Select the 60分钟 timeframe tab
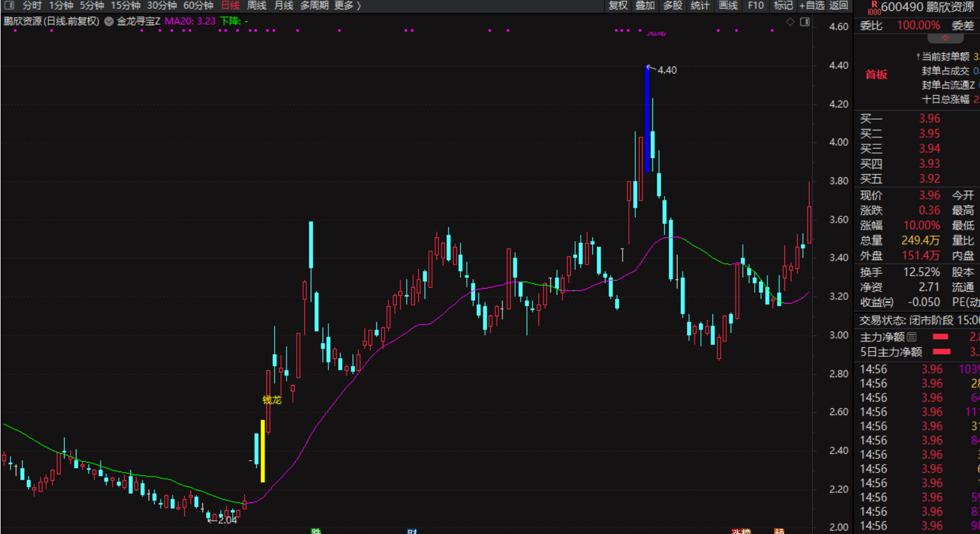The height and width of the screenshot is (534, 980). (198, 5)
